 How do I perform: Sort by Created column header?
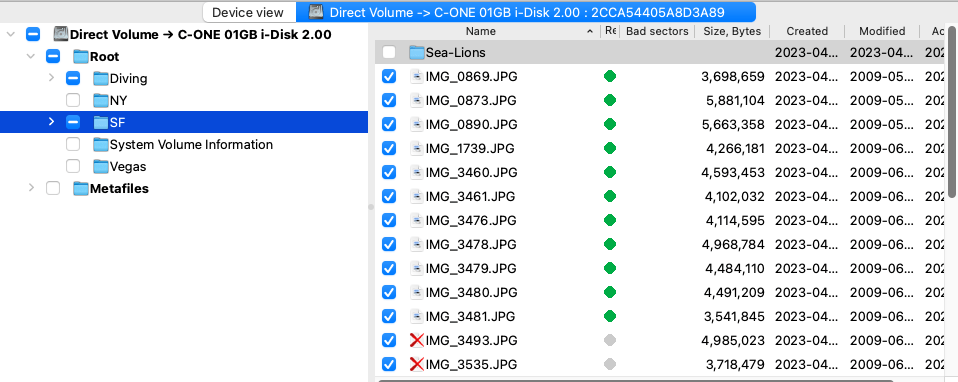point(807,31)
